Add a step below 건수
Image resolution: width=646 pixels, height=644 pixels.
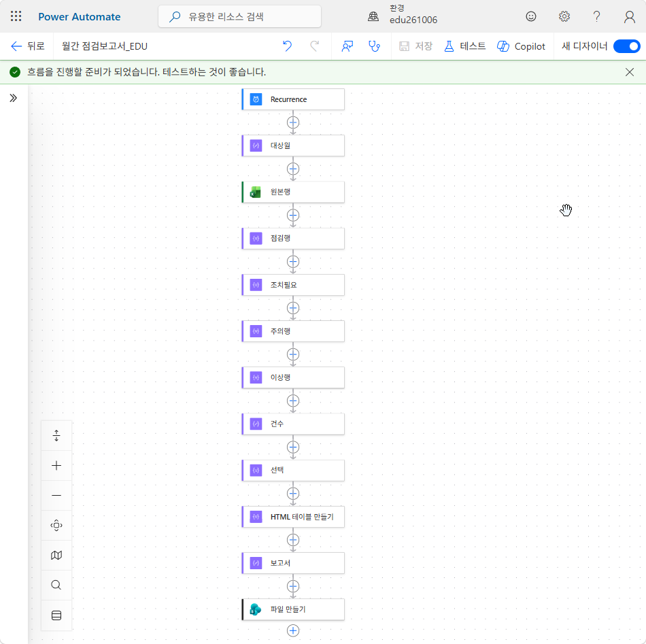click(293, 447)
